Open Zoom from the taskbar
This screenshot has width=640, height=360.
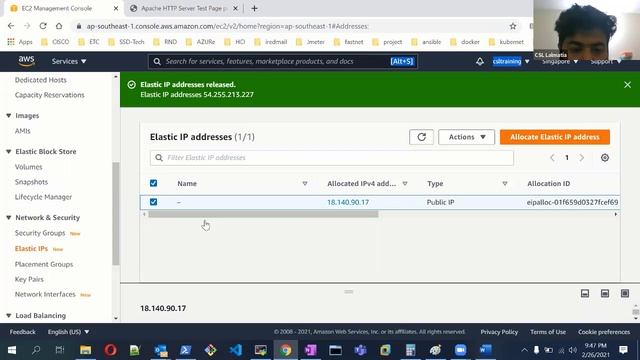[x=460, y=350]
